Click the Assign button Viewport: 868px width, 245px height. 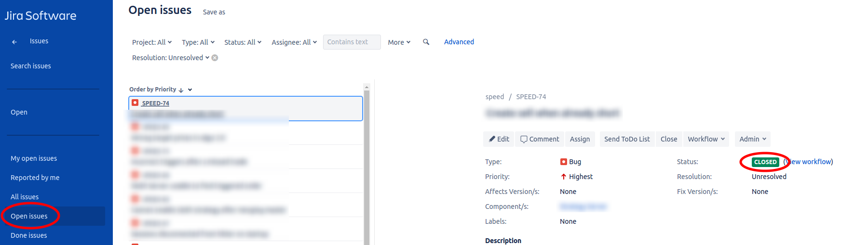pos(580,139)
